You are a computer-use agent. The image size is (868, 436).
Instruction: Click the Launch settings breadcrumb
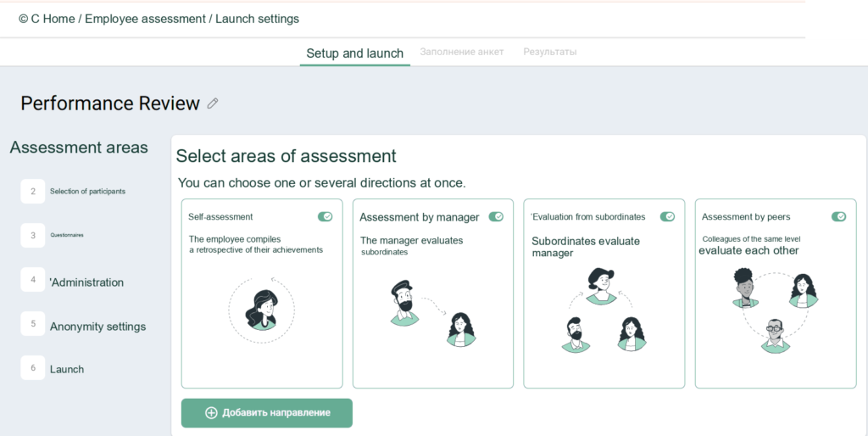(257, 19)
